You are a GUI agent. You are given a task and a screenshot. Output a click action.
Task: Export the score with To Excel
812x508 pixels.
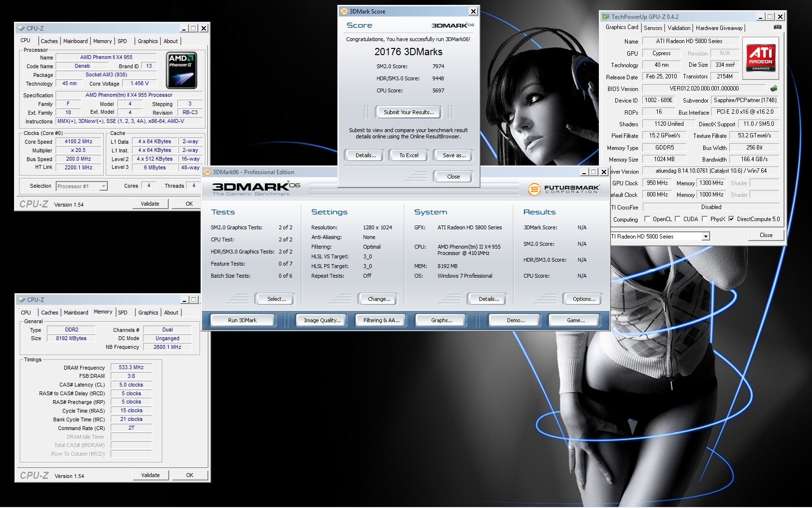(x=409, y=155)
